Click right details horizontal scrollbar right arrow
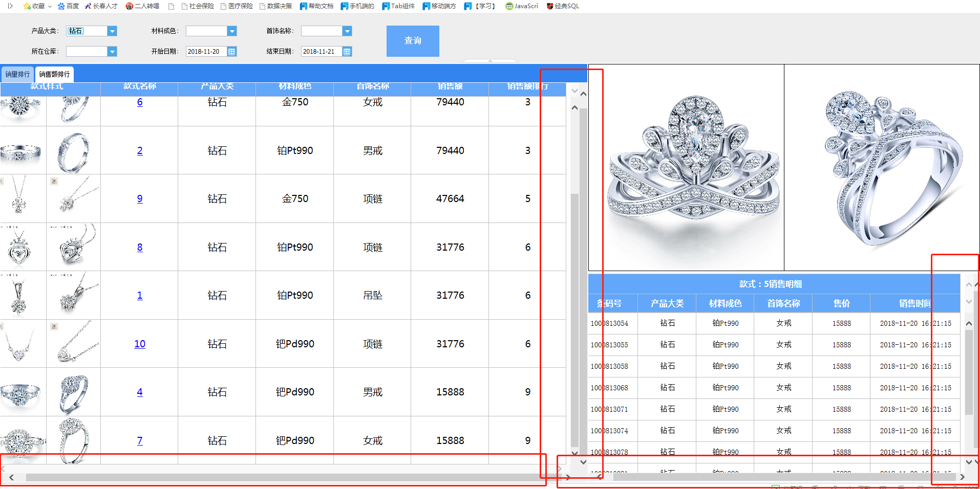This screenshot has height=489, width=980. pos(962,477)
